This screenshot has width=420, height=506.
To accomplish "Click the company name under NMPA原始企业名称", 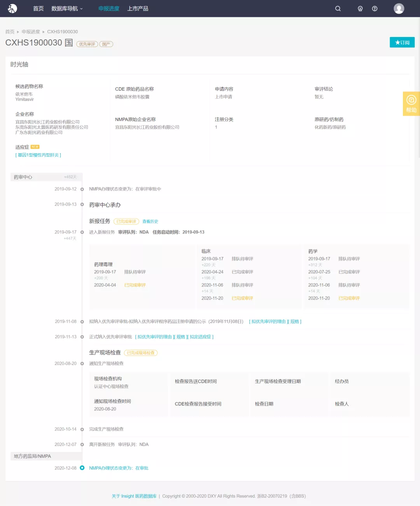I will click(x=147, y=127).
